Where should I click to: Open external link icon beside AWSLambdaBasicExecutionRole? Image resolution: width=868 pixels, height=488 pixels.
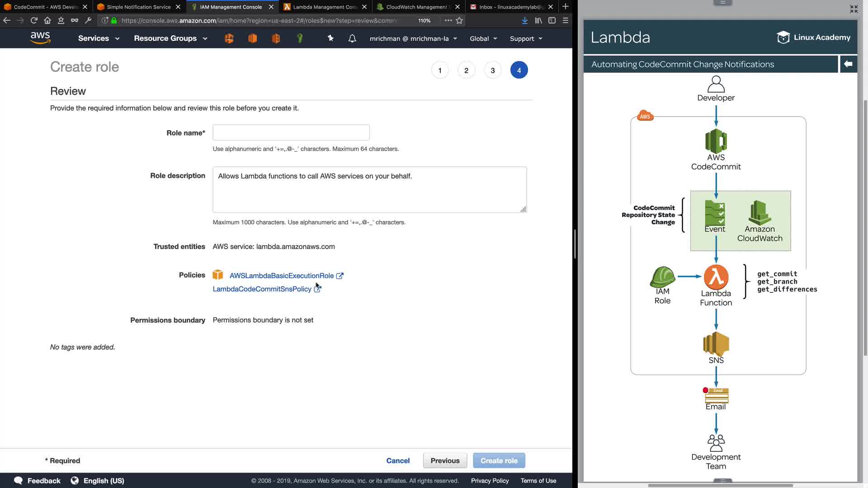click(x=340, y=276)
